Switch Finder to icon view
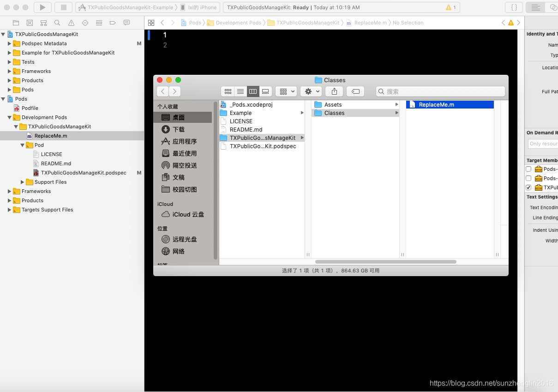Viewport: 558px width, 392px height. 228,91
